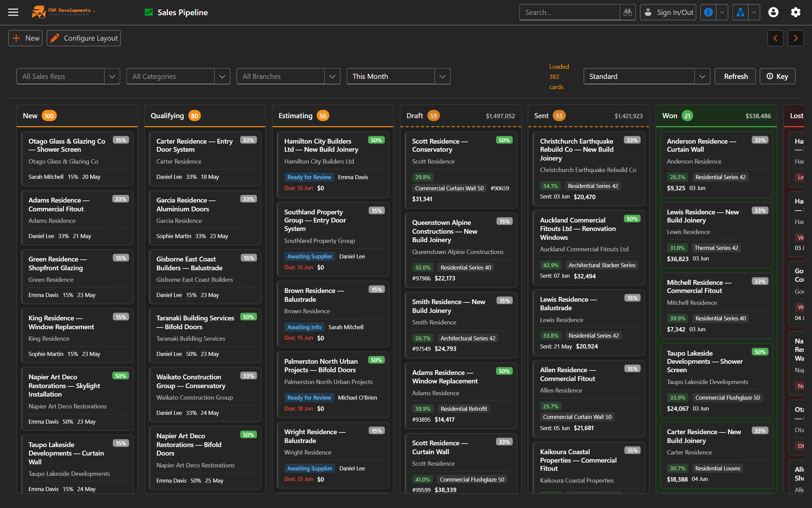Open the hamburger main menu

(x=13, y=13)
